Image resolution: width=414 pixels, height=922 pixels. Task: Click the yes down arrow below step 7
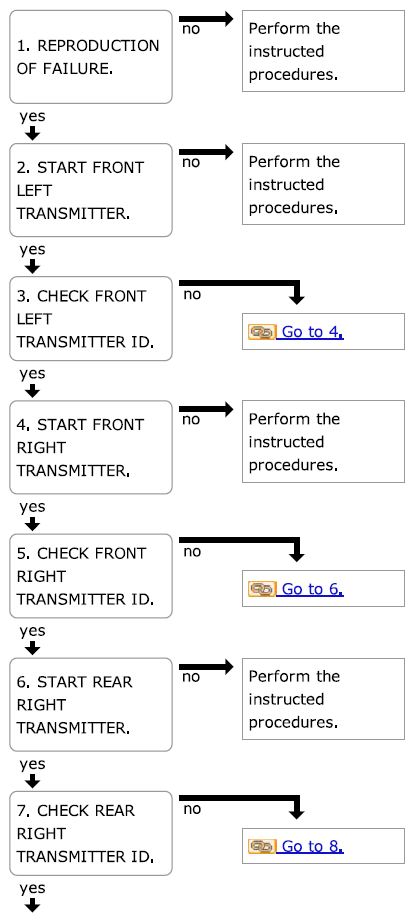click(x=33, y=905)
